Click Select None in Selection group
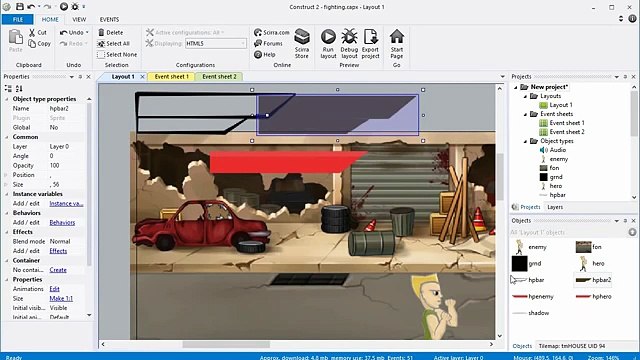640x360 pixels. [x=117, y=54]
